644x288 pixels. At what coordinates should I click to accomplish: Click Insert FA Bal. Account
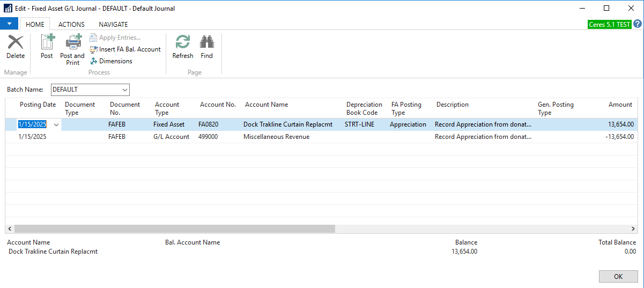[x=125, y=49]
